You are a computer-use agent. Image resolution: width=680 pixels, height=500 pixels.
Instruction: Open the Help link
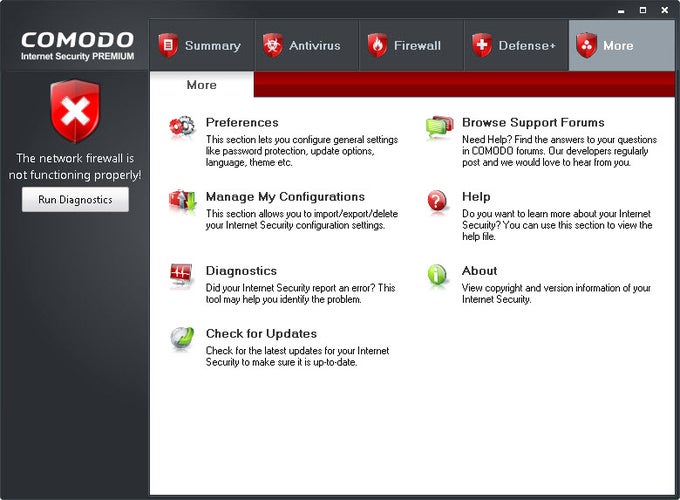point(476,196)
